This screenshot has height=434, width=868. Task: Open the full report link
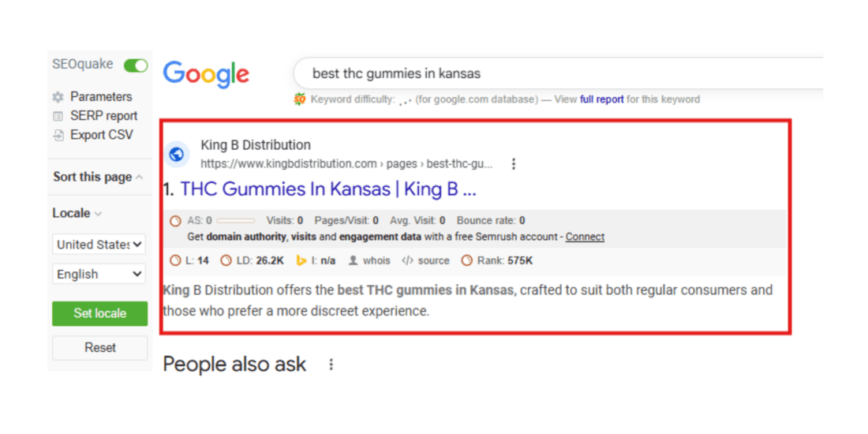coord(602,99)
